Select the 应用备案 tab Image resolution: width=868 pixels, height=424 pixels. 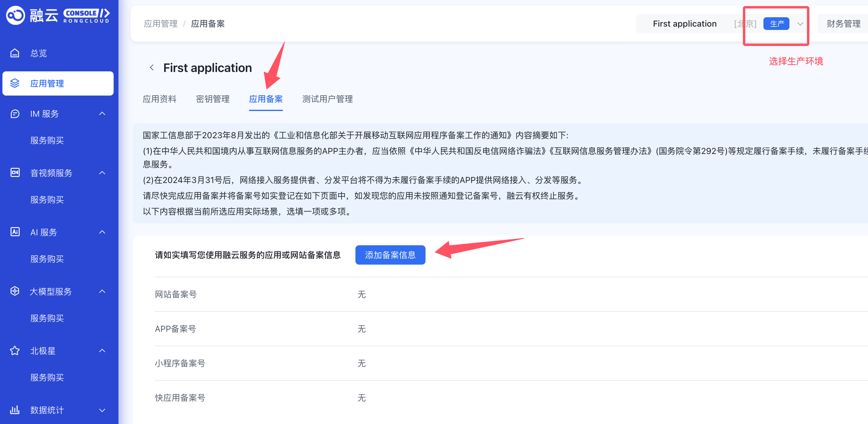266,99
